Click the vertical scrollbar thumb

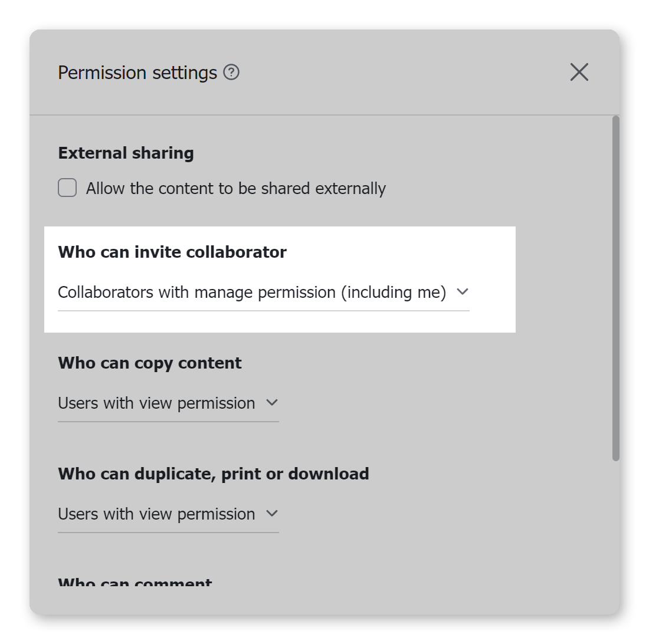point(615,288)
